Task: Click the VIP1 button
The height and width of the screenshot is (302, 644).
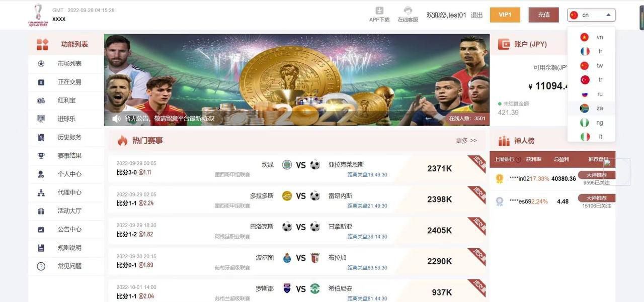Action: [505, 15]
